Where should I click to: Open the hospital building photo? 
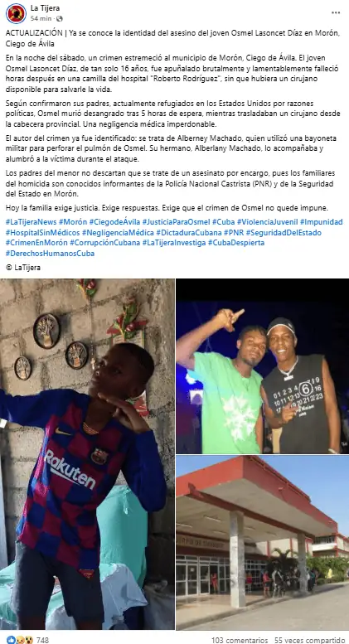[263, 543]
